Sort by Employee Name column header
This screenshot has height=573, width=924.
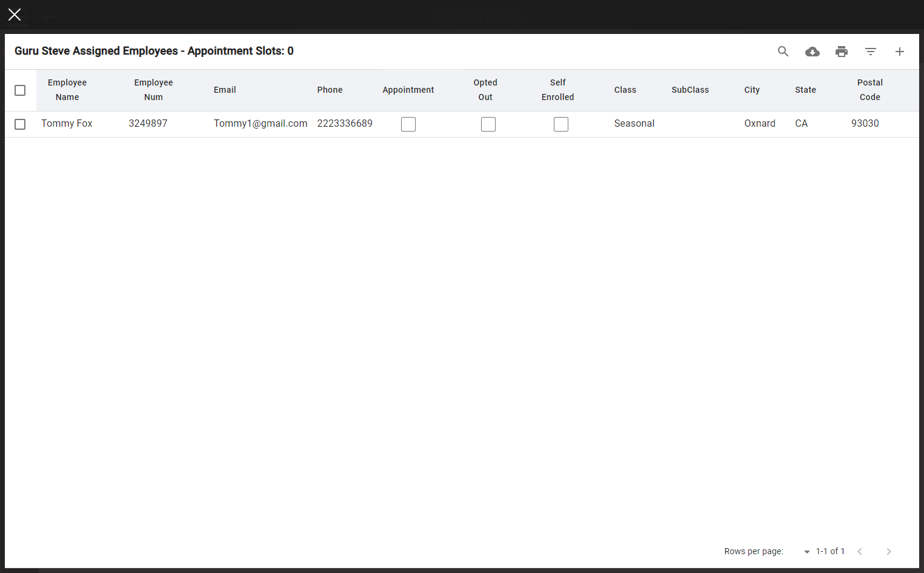(67, 90)
